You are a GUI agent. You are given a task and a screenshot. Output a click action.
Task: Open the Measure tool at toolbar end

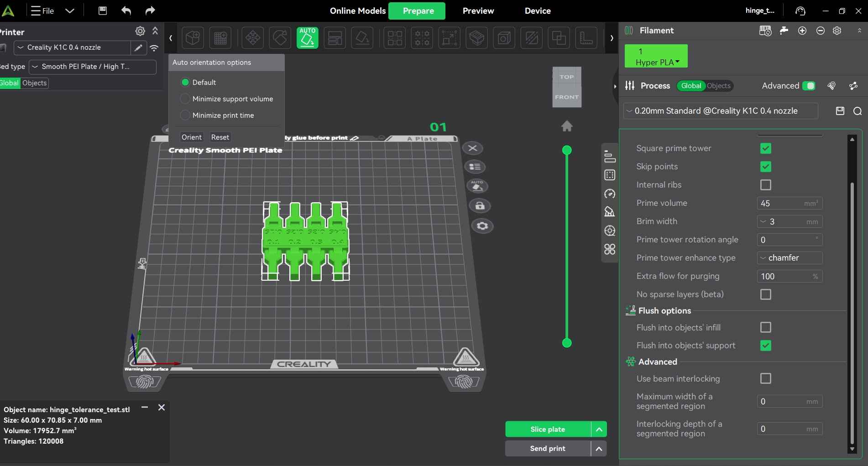pos(586,38)
